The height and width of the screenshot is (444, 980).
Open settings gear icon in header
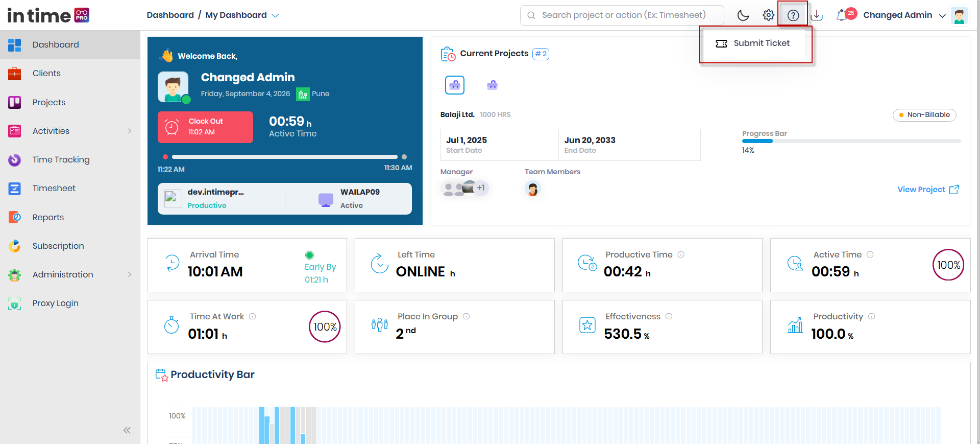[x=768, y=15]
